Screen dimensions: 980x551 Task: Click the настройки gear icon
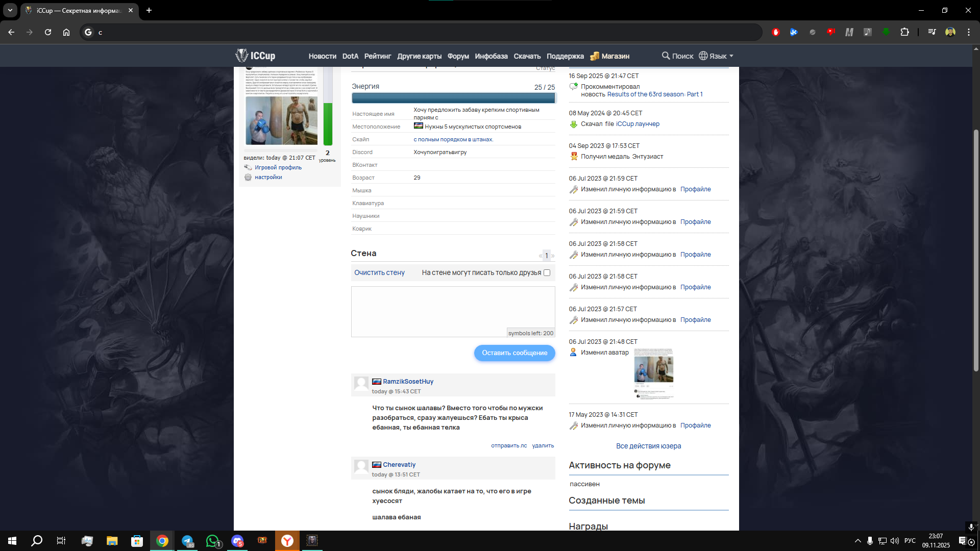[x=248, y=177]
